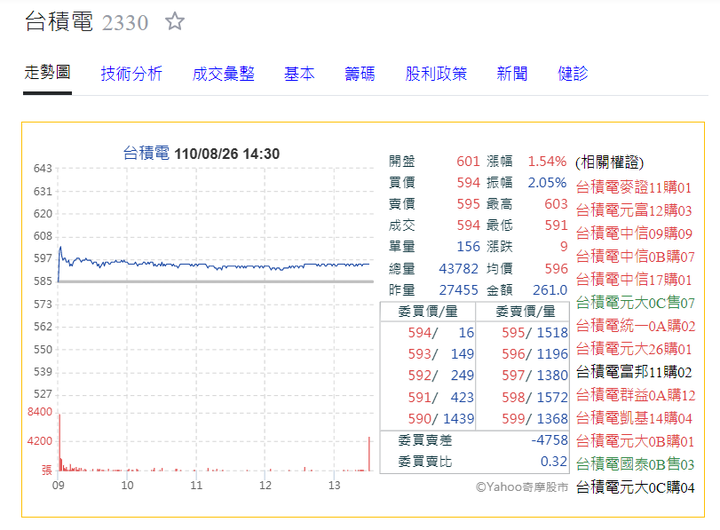Viewport: 720px width, 530px height.
Task: Click the (相關權證) heading
Action: pos(609,162)
